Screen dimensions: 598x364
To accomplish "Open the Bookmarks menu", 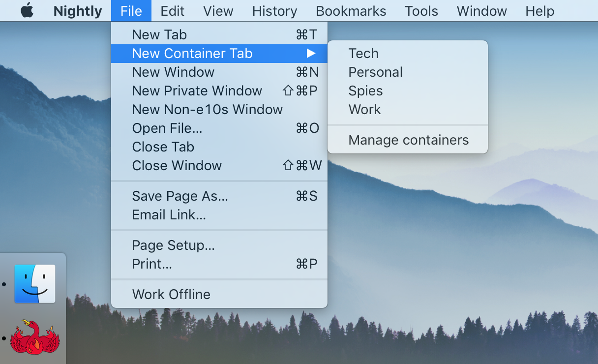I will [x=351, y=11].
